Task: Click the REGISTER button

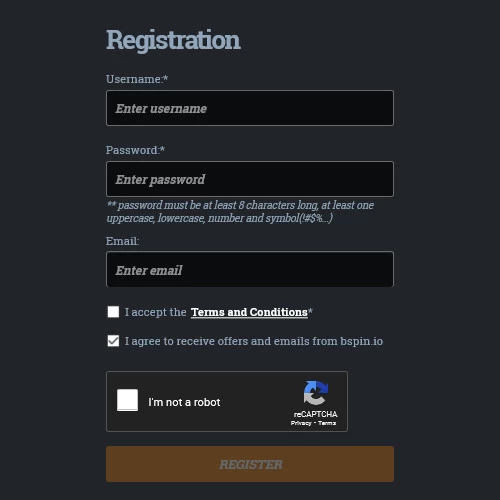Action: [x=250, y=464]
